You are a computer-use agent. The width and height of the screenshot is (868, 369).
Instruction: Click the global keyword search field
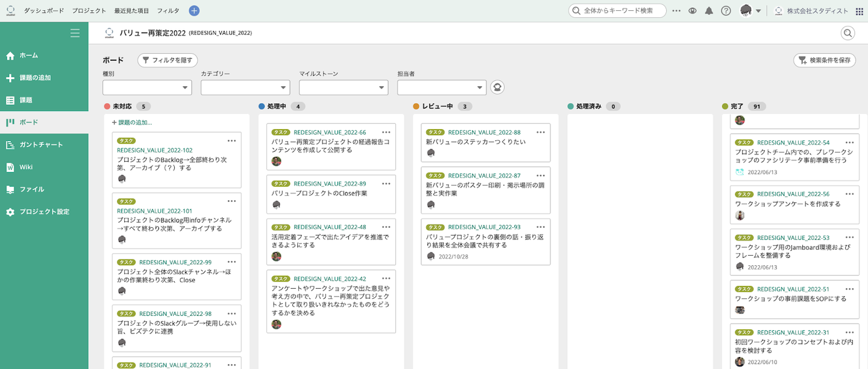617,11
